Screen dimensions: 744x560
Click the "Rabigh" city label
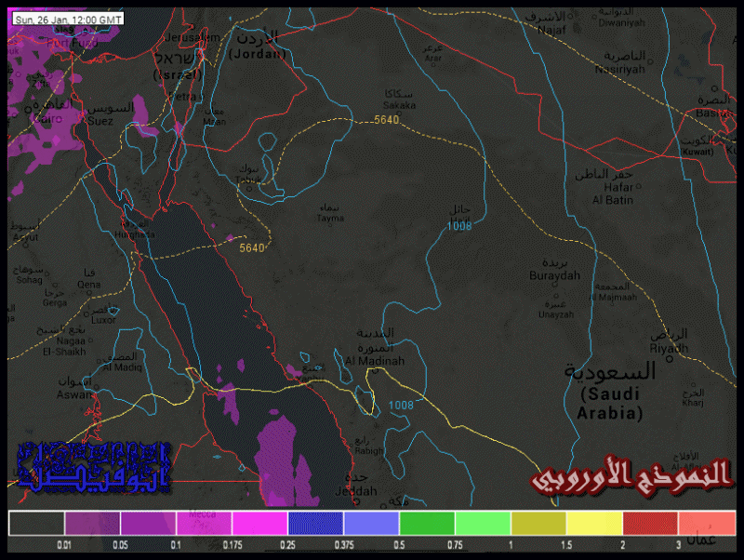point(368,451)
